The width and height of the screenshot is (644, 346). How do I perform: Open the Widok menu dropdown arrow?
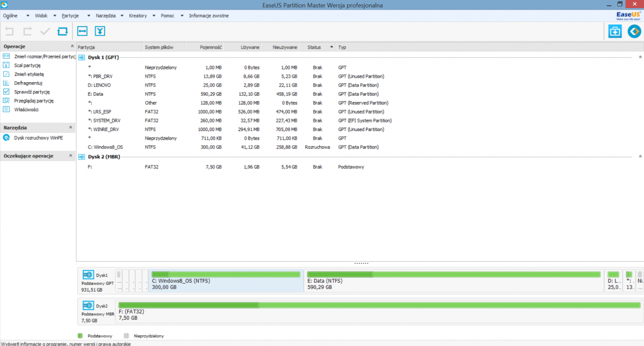click(x=55, y=16)
